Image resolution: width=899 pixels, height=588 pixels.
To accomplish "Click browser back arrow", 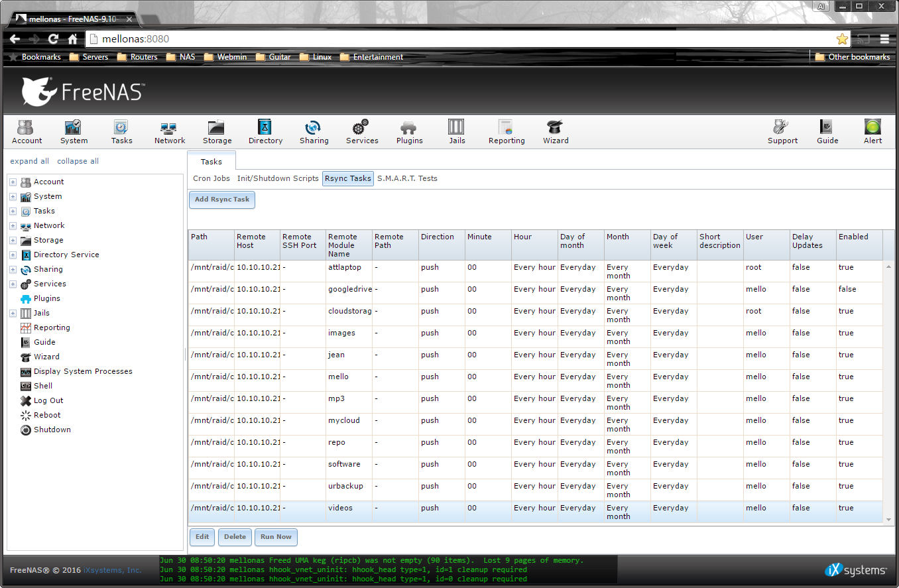I will tap(15, 39).
